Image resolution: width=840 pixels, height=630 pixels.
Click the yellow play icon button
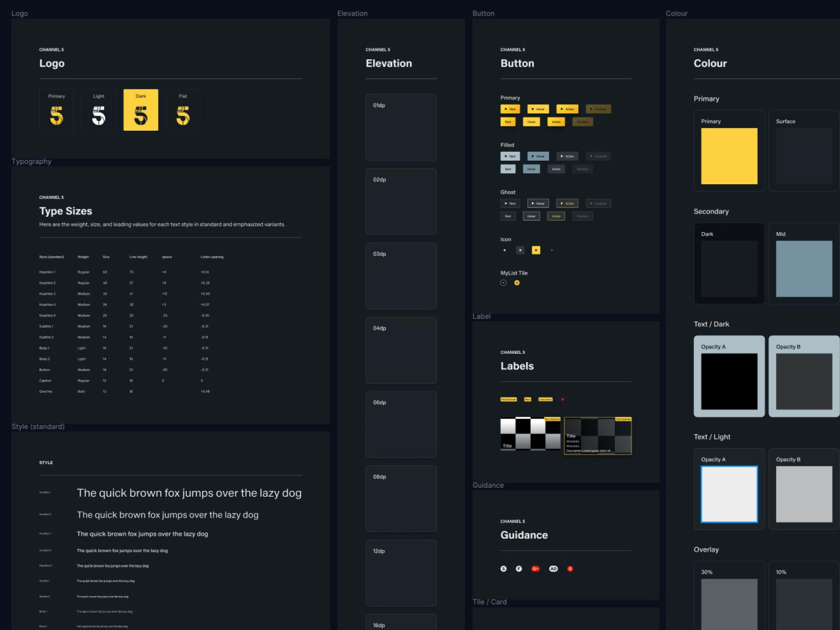pos(535,250)
